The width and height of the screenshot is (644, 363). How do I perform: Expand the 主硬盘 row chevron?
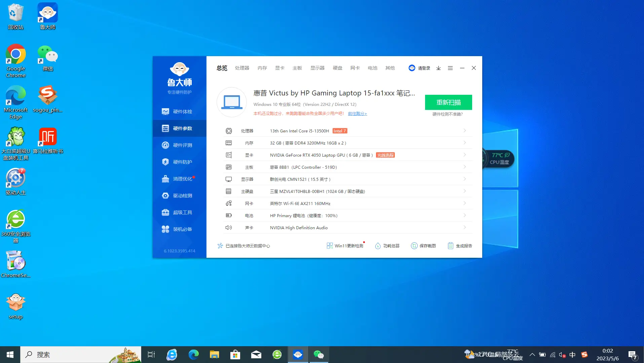tap(465, 191)
